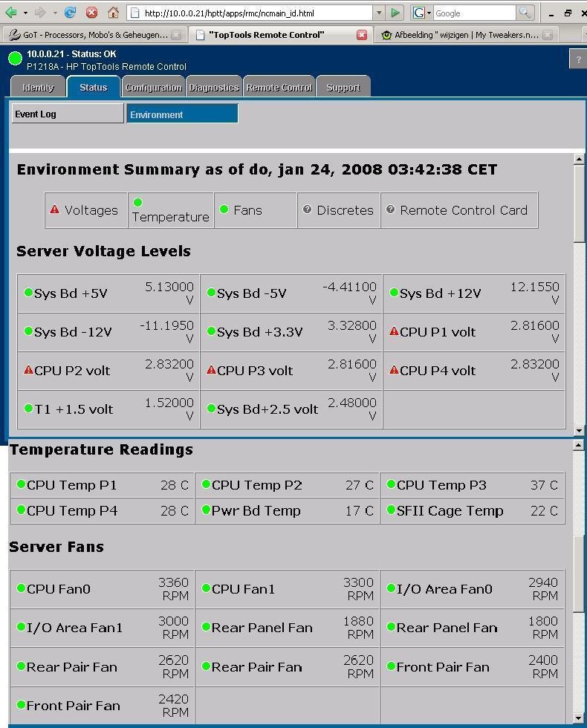Click the red stop loading icon
587x728 pixels.
[91, 13]
